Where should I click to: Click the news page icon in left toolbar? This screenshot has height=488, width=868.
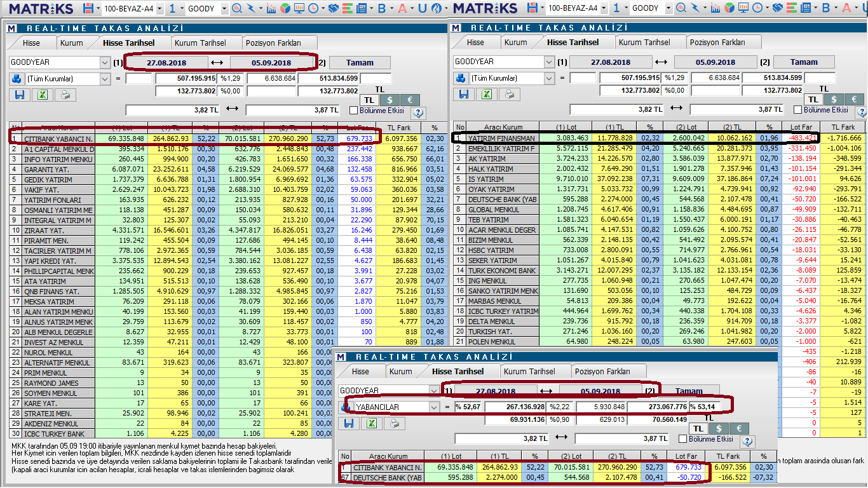pos(360,8)
